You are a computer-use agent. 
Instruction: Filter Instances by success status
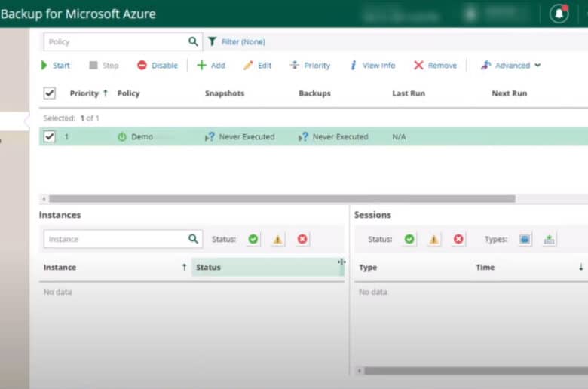(253, 239)
